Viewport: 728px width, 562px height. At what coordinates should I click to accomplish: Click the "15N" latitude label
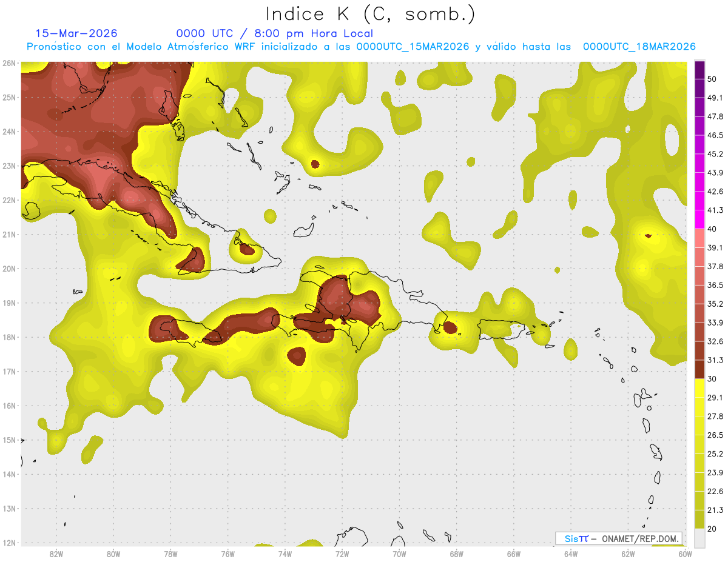click(x=9, y=440)
